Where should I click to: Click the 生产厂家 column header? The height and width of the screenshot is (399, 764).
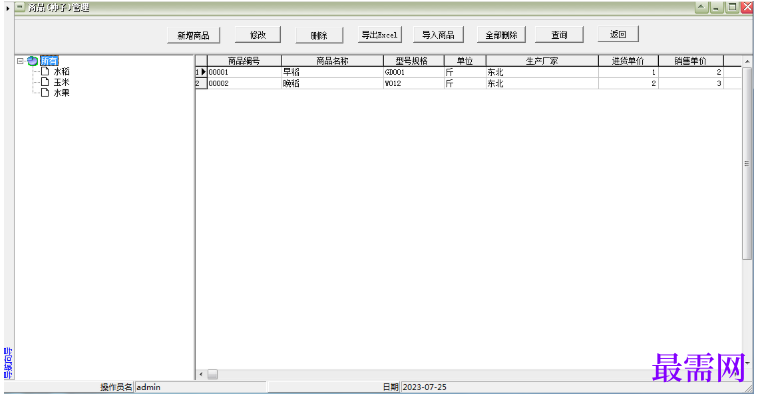coord(542,61)
